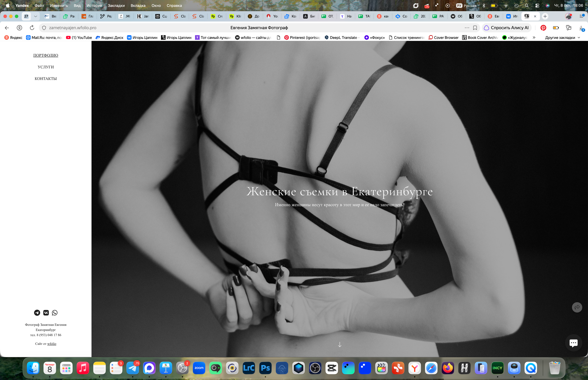The width and height of the screenshot is (588, 380).
Task: Reload the page with refresh icon
Action: click(32, 28)
